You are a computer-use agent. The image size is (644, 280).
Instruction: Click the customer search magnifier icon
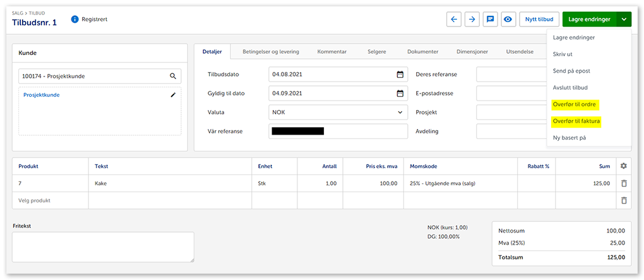[x=173, y=76]
